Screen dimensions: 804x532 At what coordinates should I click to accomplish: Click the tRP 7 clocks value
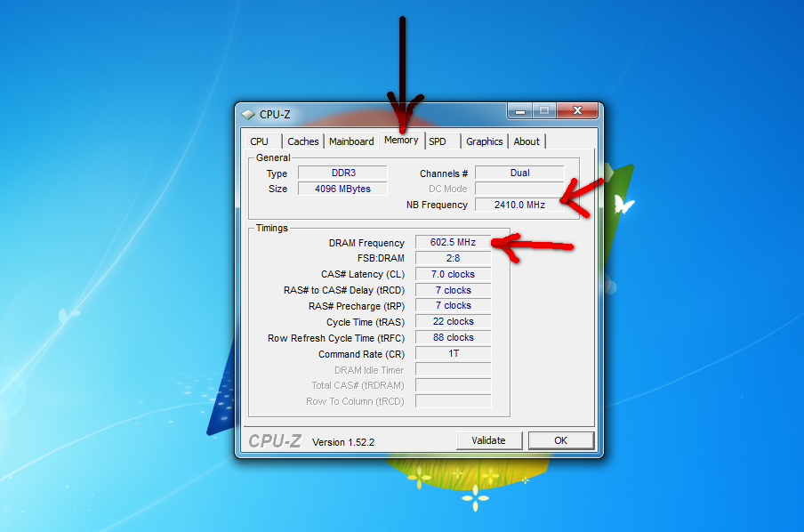[x=453, y=306]
